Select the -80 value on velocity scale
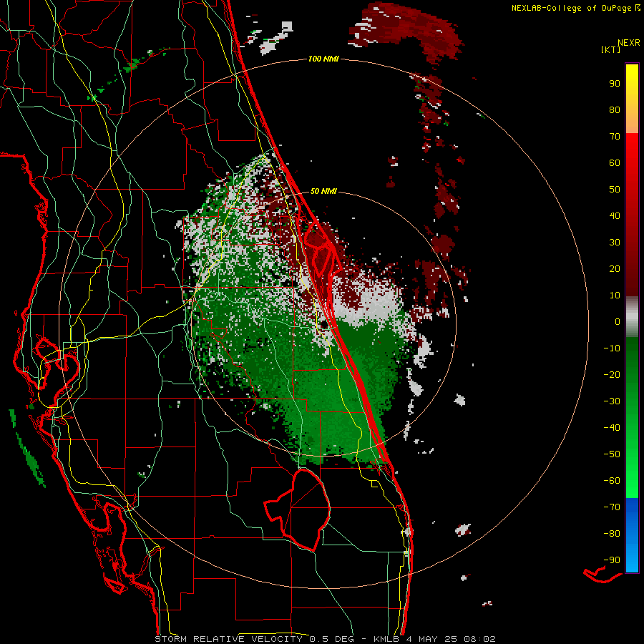 612,534
